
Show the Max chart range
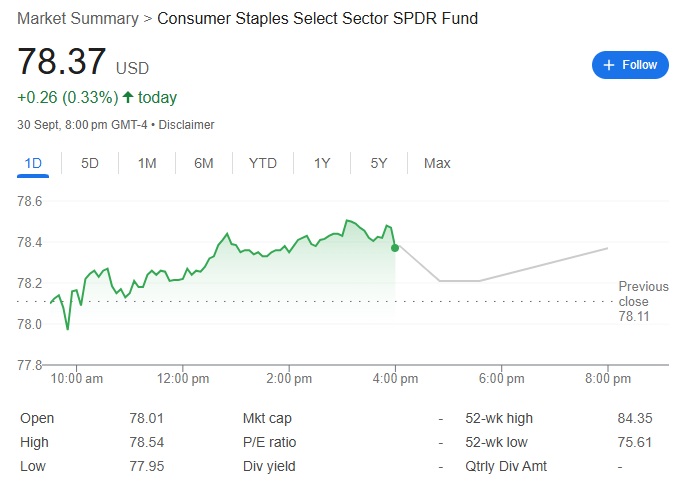tap(437, 163)
